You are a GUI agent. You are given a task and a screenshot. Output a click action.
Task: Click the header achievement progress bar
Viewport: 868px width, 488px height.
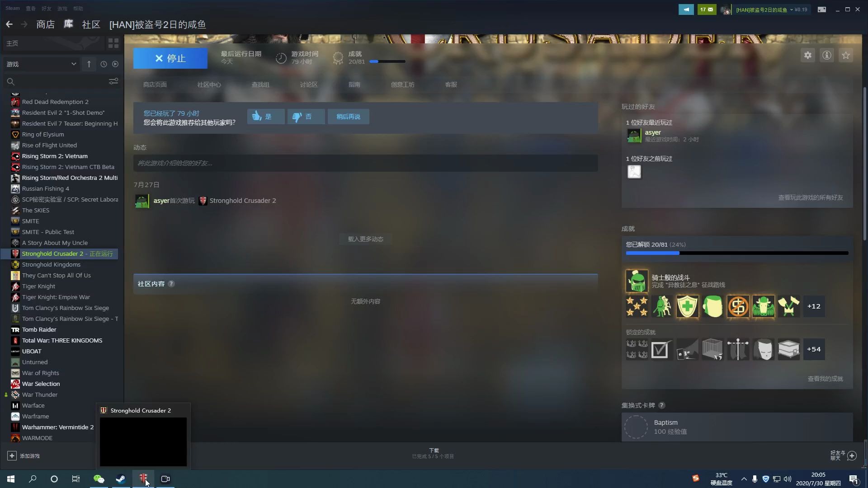point(387,61)
